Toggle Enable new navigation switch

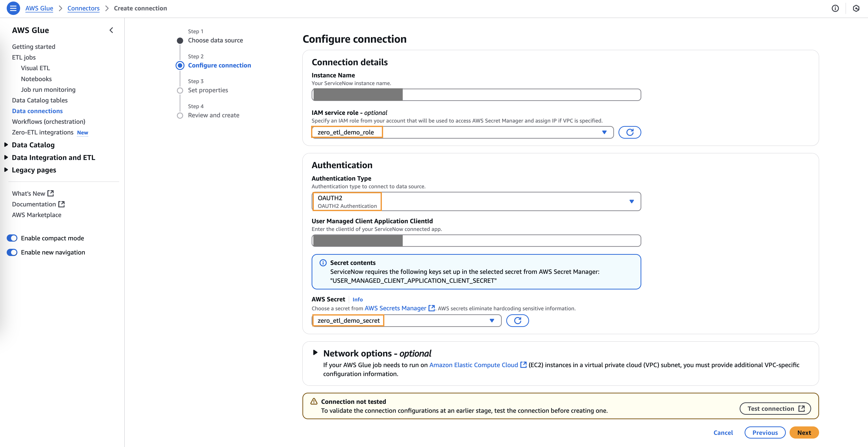click(x=12, y=252)
